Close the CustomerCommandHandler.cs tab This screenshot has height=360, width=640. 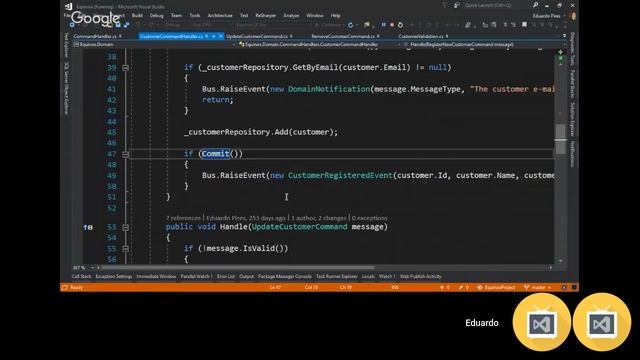pyautogui.click(x=221, y=36)
